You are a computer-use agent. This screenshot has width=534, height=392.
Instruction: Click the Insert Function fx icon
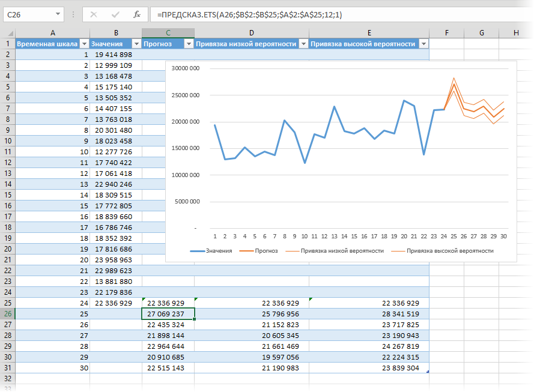(x=137, y=14)
